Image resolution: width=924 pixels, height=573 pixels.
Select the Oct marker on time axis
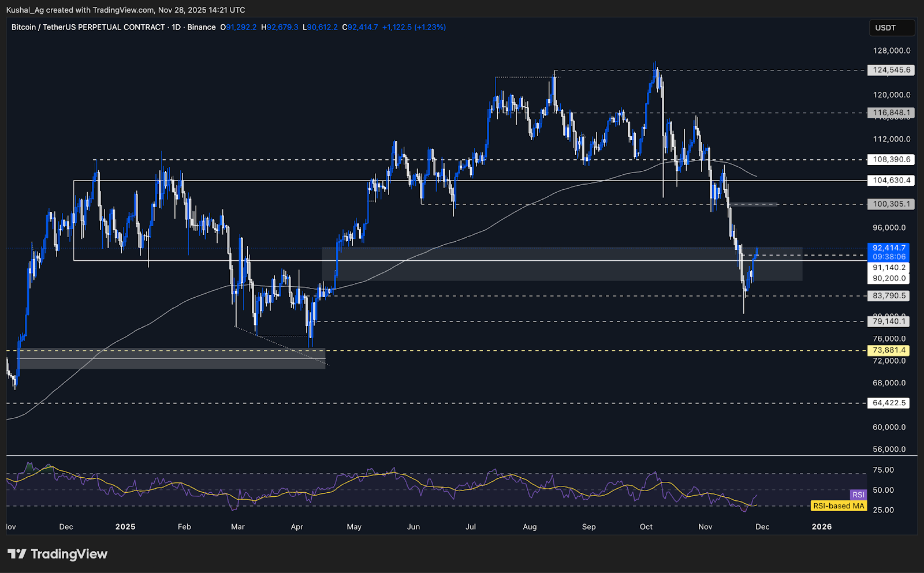646,527
